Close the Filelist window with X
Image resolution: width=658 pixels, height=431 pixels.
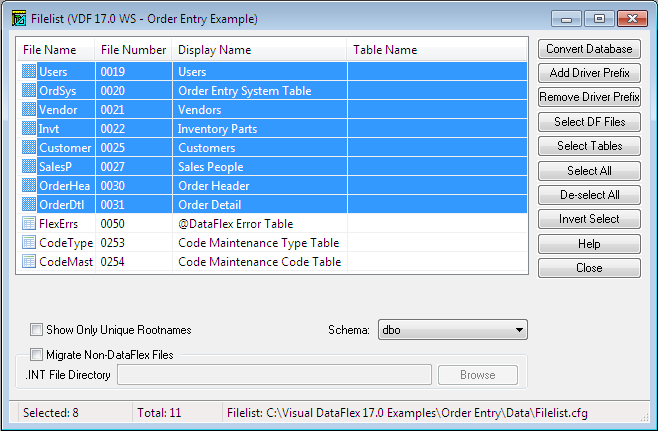click(632, 19)
